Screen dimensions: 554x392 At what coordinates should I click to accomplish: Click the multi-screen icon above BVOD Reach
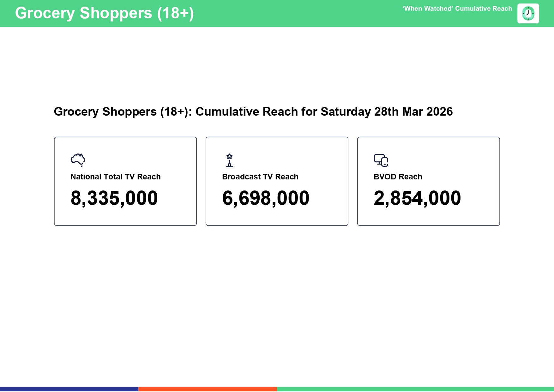pos(381,160)
